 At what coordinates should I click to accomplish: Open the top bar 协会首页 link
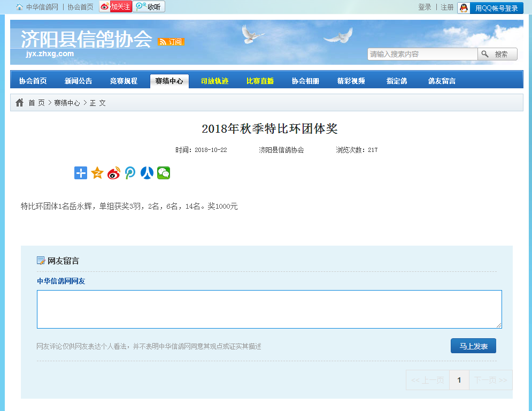(80, 7)
